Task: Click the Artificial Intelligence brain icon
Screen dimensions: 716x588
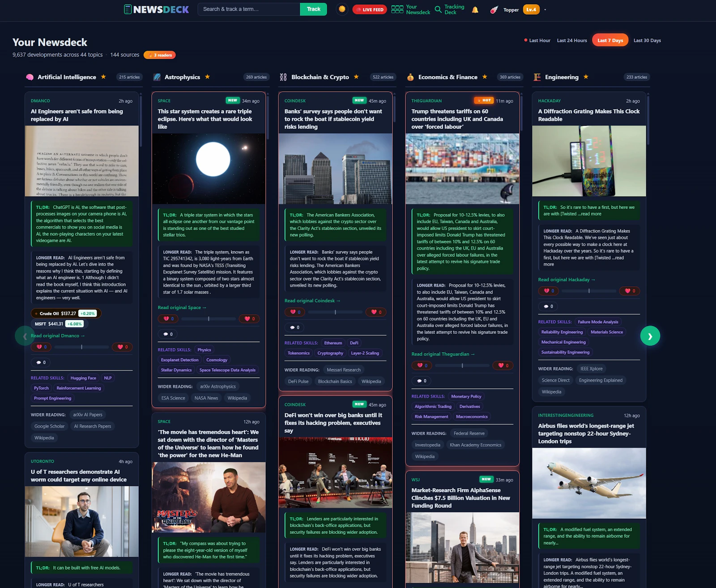Action: point(30,77)
